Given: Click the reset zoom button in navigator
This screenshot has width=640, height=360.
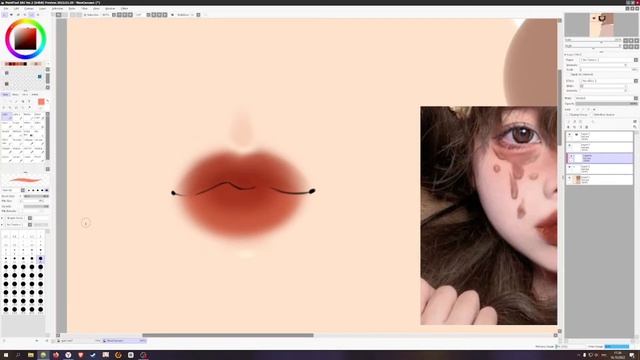Looking at the screenshot, I should point(636,40).
